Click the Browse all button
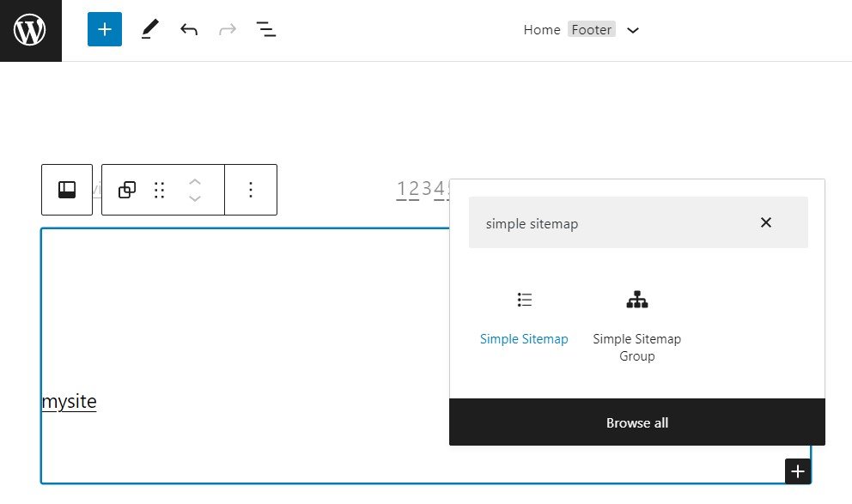852x504 pixels. click(637, 422)
